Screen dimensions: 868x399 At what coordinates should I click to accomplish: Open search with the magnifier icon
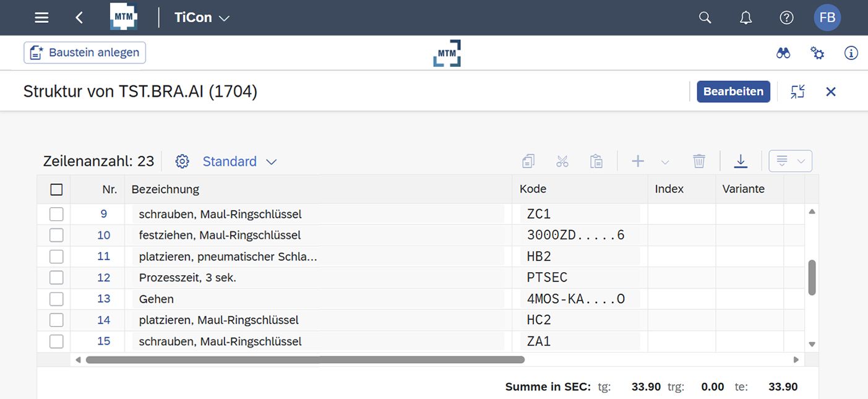click(705, 18)
